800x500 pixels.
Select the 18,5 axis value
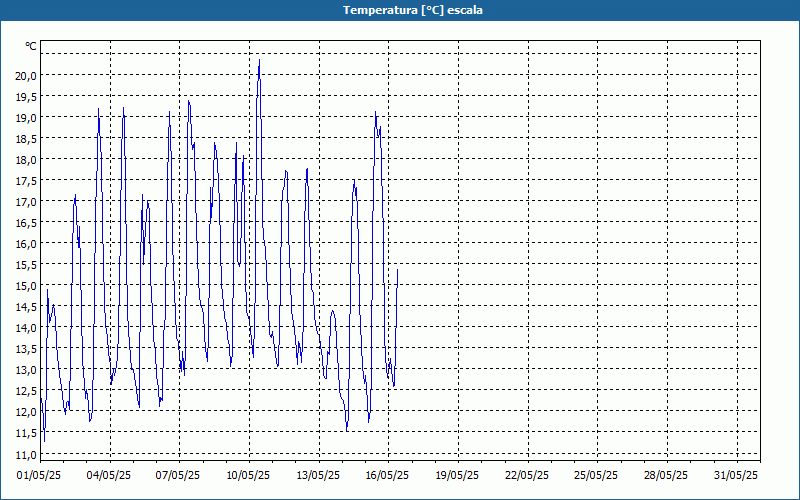tap(27, 139)
